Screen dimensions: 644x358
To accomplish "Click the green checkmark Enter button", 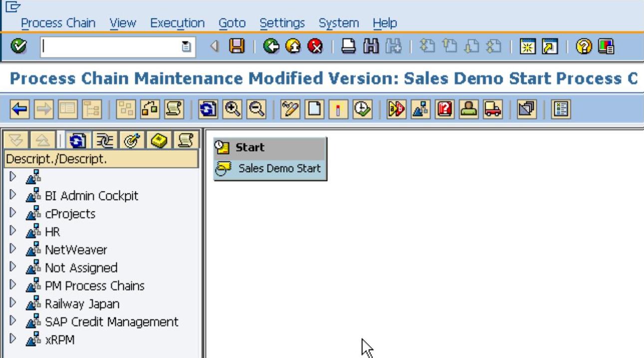I will click(18, 46).
